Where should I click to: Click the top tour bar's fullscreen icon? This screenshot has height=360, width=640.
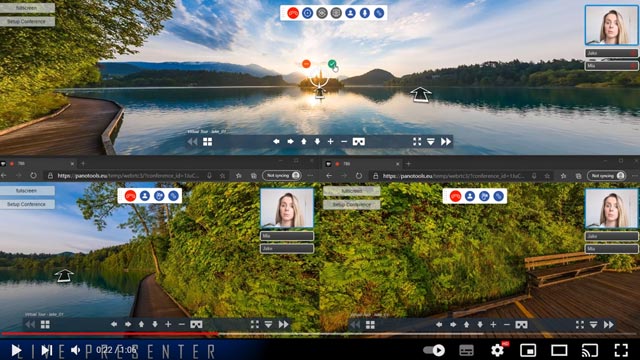coord(417,142)
